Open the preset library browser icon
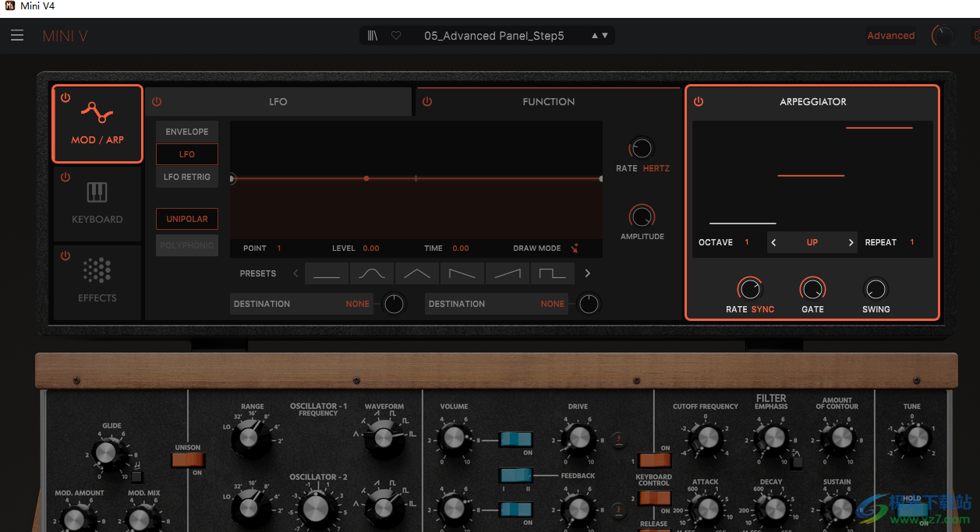Viewport: 980px width, 532px height. click(373, 36)
